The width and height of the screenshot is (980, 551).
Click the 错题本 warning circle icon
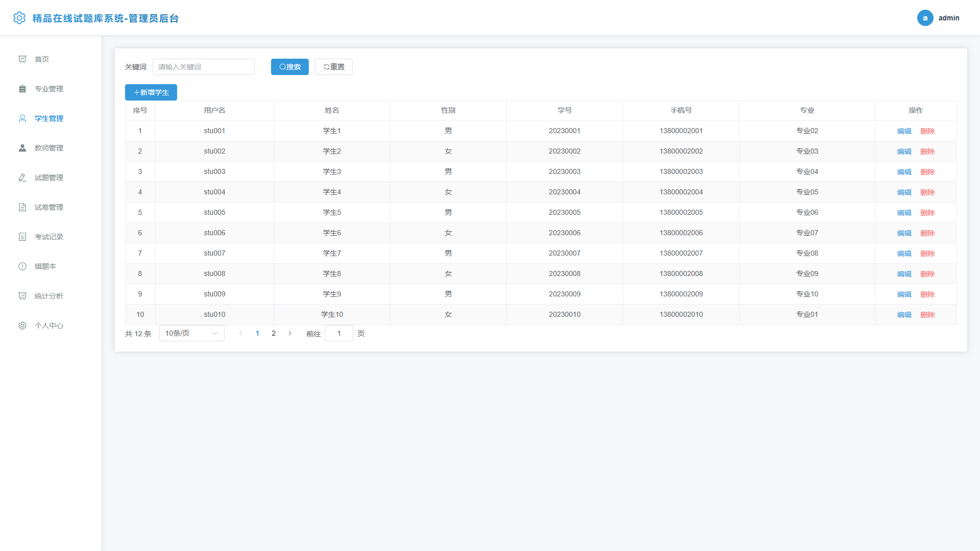(x=22, y=266)
